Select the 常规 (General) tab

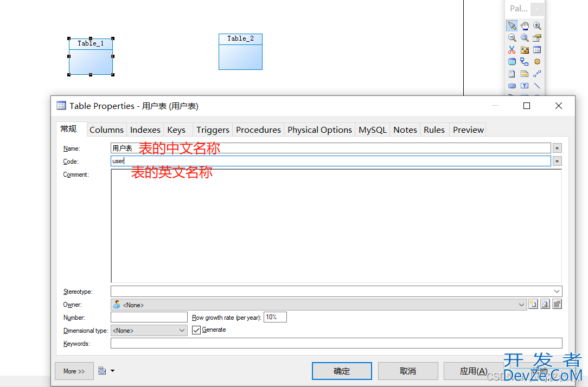click(71, 129)
